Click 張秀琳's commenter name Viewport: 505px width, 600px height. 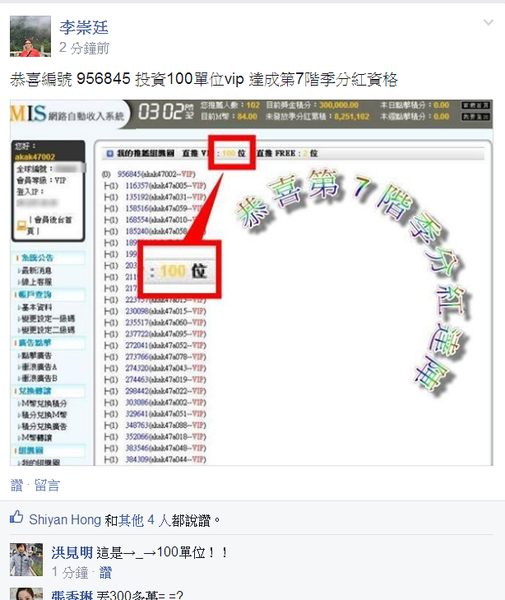click(72, 595)
